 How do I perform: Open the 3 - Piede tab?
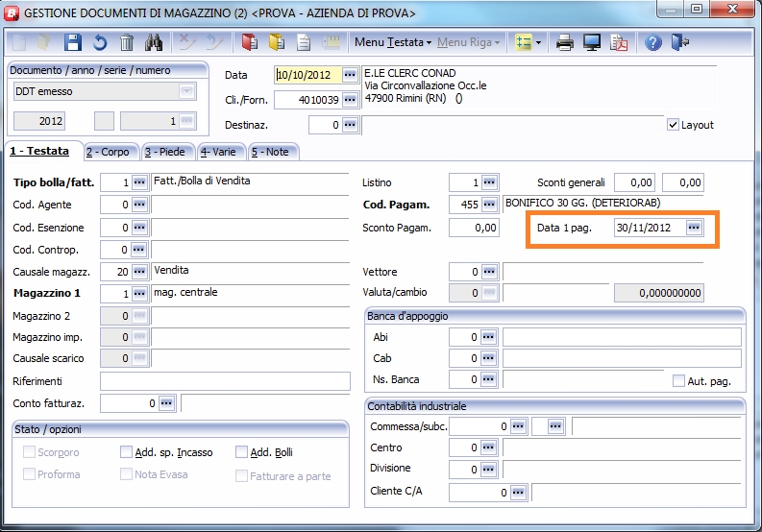coord(167,152)
